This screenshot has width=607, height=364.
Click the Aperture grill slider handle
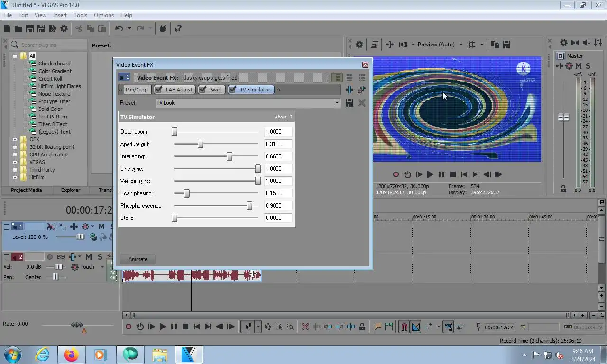pos(201,144)
